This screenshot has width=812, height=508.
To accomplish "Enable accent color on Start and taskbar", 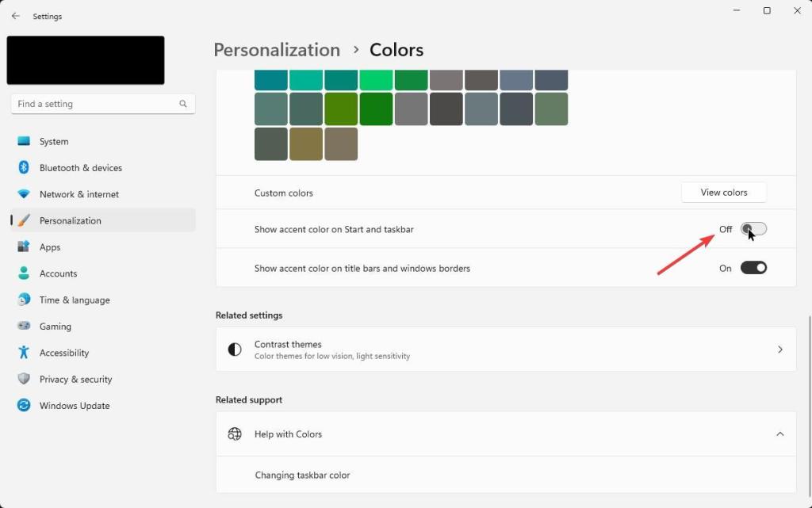I will click(753, 229).
